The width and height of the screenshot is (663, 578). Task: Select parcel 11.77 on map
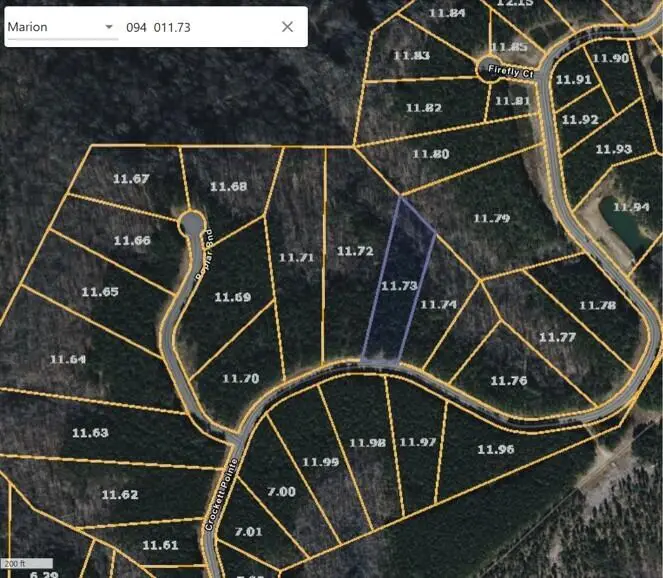pyautogui.click(x=558, y=337)
